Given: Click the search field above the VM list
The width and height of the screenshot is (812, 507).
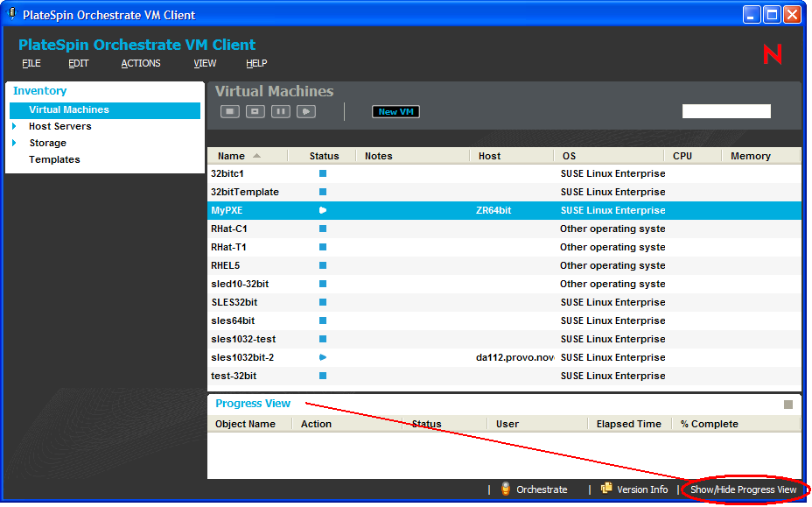Looking at the screenshot, I should pos(726,111).
